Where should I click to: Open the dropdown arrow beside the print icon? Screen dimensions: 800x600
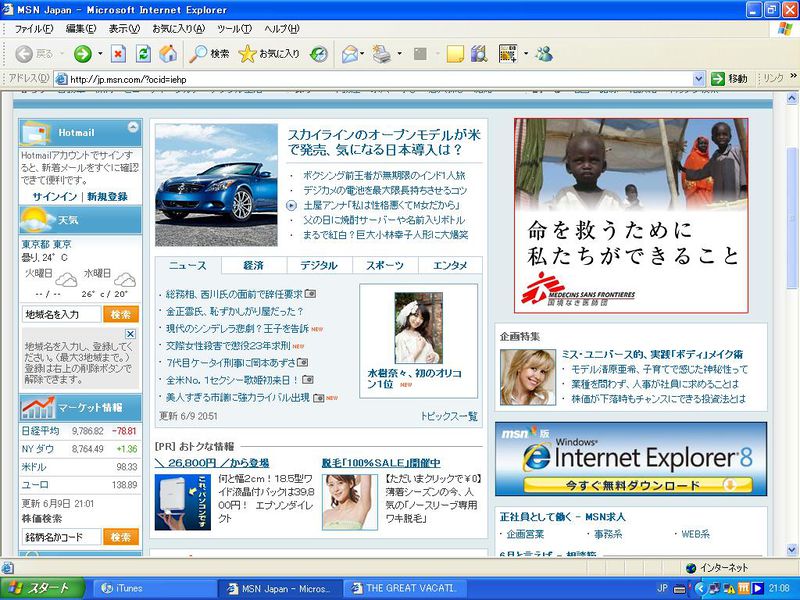(399, 54)
